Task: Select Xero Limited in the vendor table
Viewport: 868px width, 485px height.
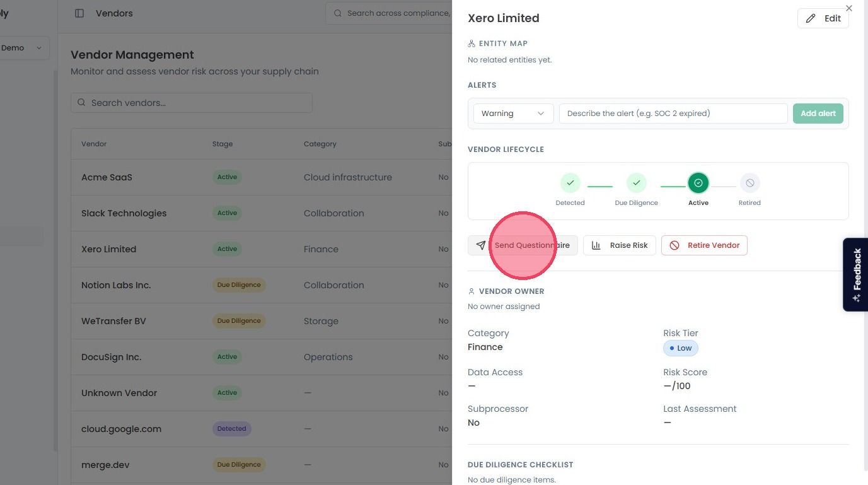Action: (x=261, y=249)
